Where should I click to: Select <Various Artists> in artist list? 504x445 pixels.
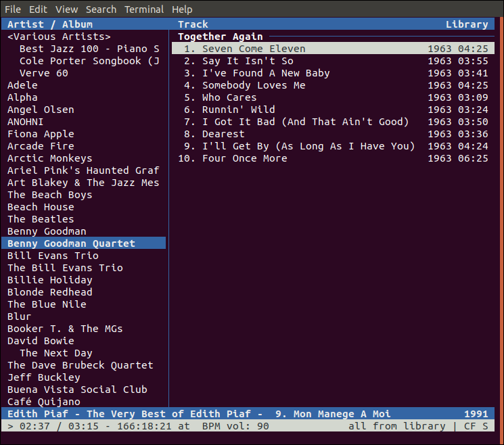pos(59,37)
